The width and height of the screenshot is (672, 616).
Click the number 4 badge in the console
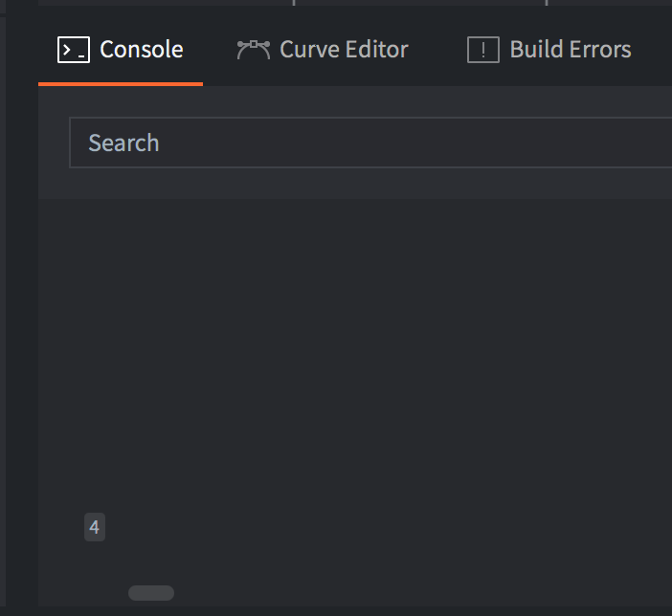tap(94, 527)
